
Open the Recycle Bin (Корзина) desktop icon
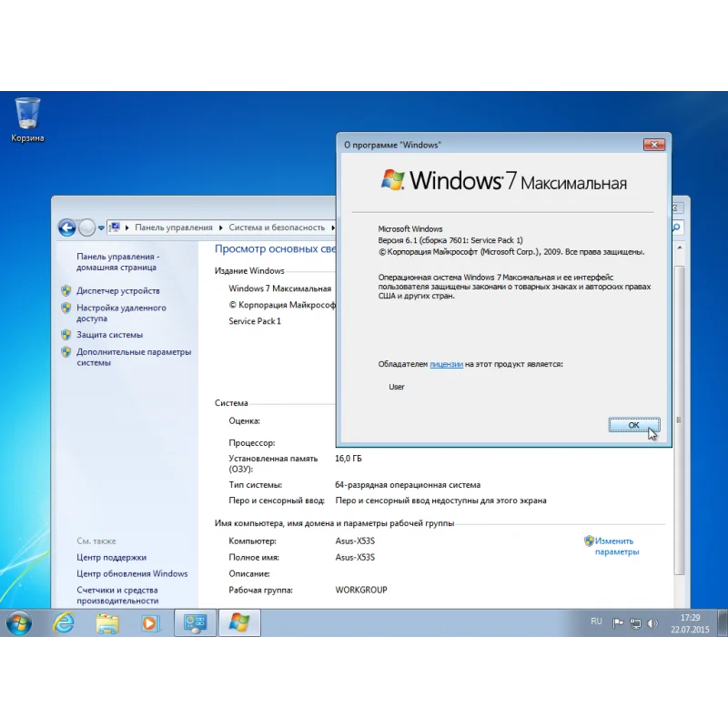[27, 119]
